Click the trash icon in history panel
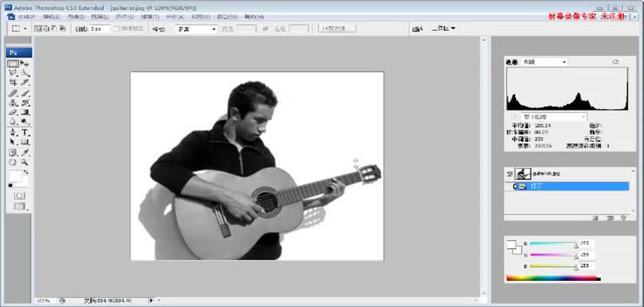The height and width of the screenshot is (307, 644). coord(623,218)
